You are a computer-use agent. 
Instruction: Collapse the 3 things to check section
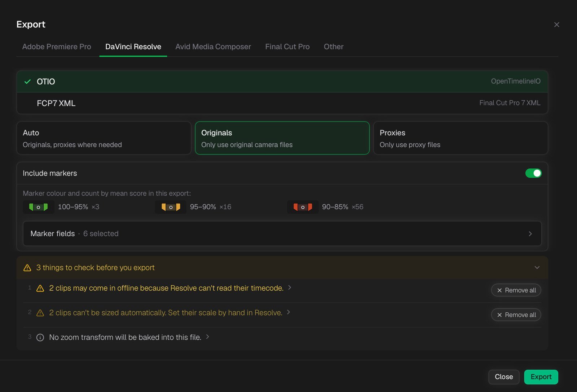coord(537,268)
